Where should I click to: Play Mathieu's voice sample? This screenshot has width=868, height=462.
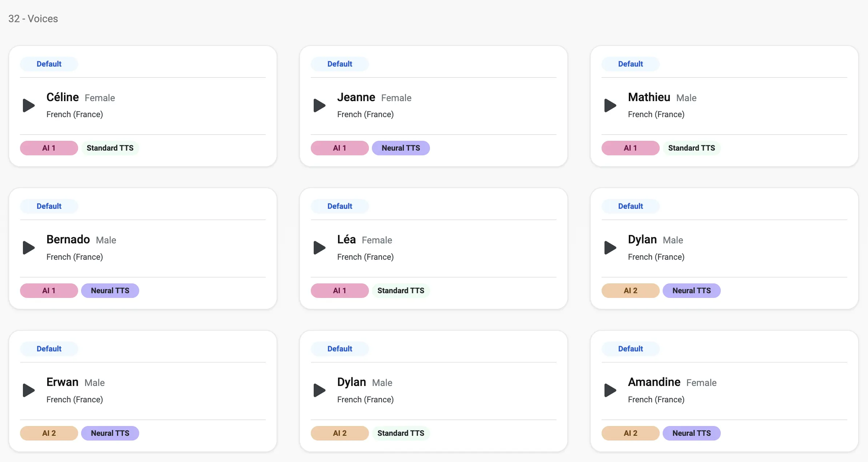tap(610, 105)
